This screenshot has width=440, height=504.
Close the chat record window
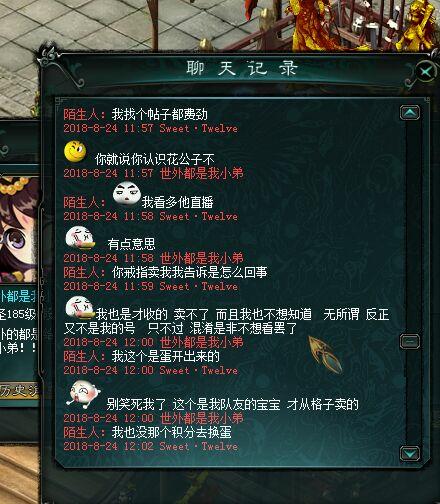[426, 71]
